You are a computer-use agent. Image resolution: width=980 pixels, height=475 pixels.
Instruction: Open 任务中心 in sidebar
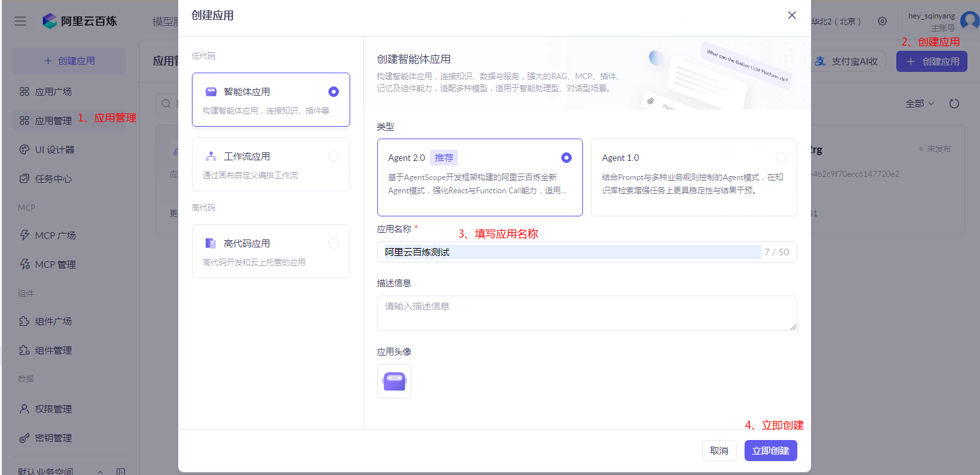[x=53, y=179]
